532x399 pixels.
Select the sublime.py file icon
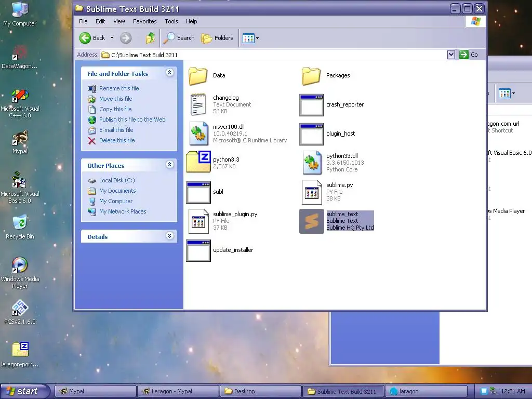click(x=312, y=192)
